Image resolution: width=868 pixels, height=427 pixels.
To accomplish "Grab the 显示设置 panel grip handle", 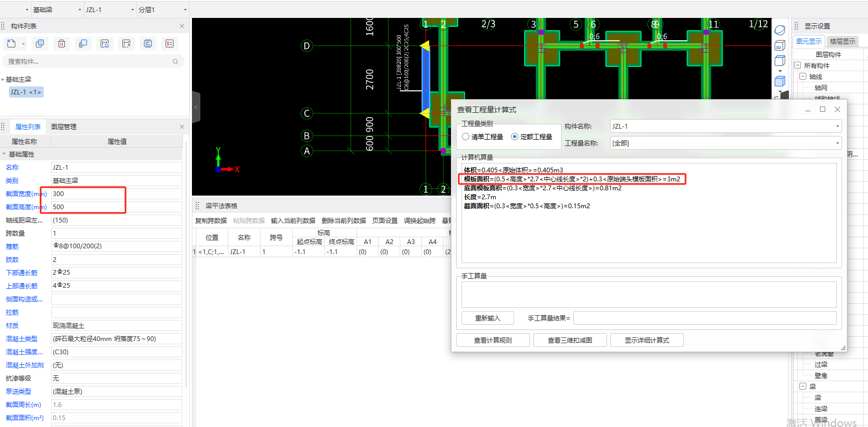I will 796,26.
